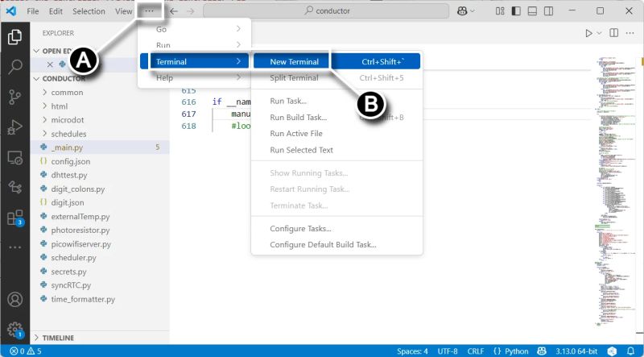Close the open editor X icon
The image size is (644, 357).
[50, 64]
